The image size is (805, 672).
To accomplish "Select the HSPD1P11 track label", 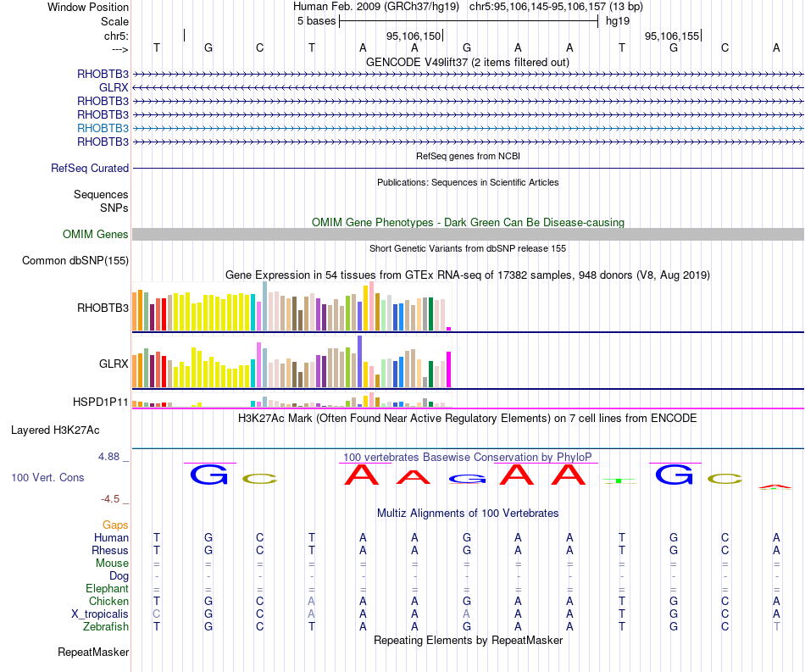I will pyautogui.click(x=101, y=402).
